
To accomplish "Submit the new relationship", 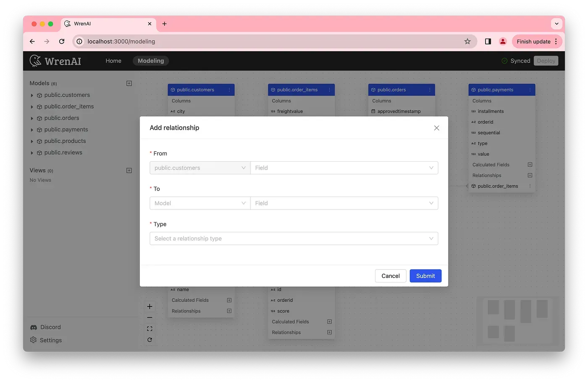I will point(425,276).
